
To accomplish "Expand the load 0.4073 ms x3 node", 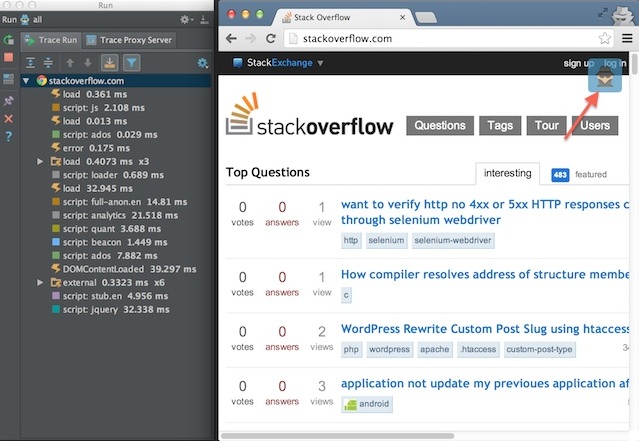I will pyautogui.click(x=40, y=161).
